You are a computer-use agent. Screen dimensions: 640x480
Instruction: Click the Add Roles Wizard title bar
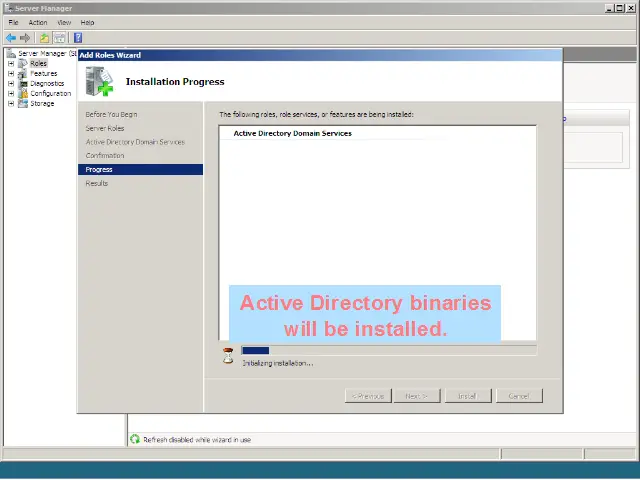point(320,55)
